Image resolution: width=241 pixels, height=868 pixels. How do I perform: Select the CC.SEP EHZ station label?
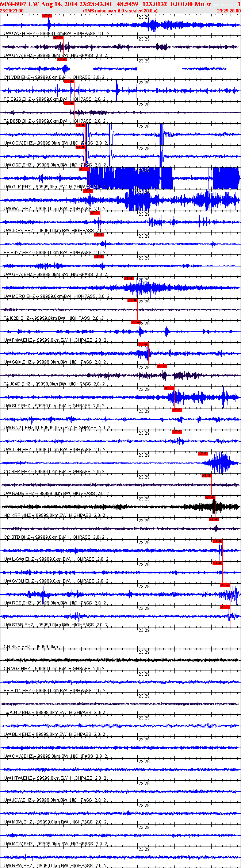(x=17, y=472)
